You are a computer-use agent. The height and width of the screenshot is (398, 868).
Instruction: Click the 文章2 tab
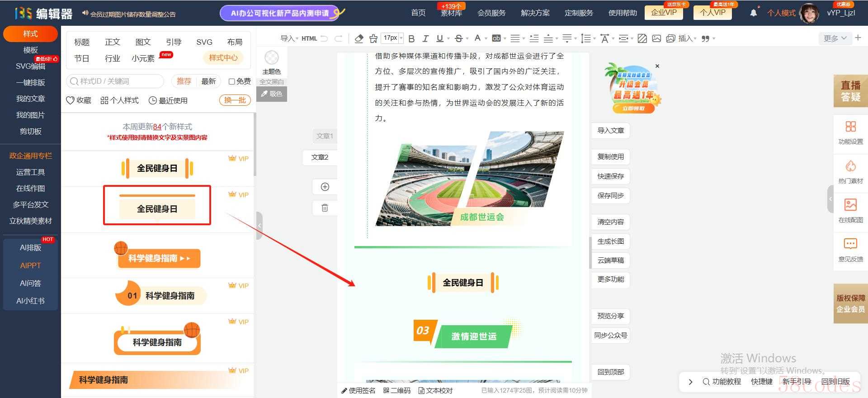point(319,157)
